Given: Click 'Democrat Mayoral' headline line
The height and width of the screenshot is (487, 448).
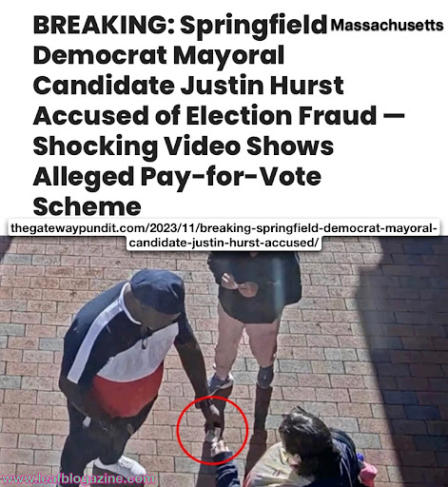Looking at the screenshot, I should click(159, 55).
